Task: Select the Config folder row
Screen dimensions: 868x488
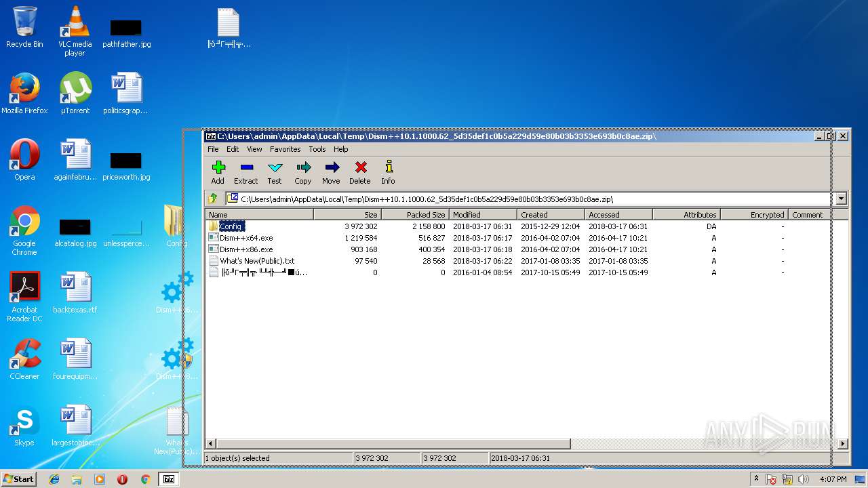Action: [x=231, y=226]
